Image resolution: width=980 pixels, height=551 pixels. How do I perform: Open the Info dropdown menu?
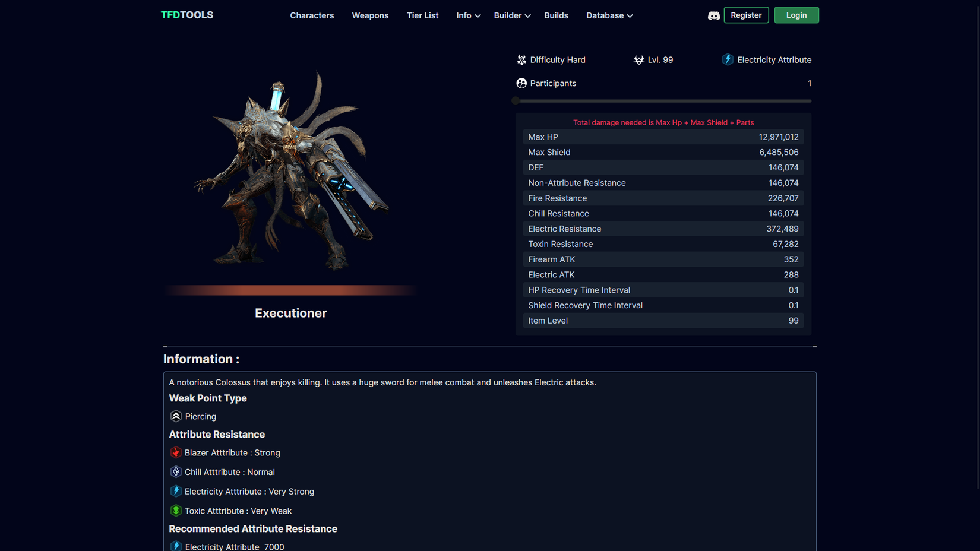(468, 15)
